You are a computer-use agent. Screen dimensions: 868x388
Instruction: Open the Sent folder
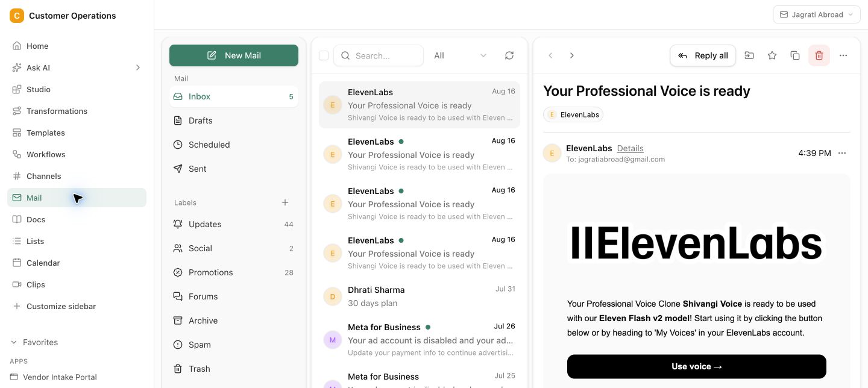coord(234,169)
